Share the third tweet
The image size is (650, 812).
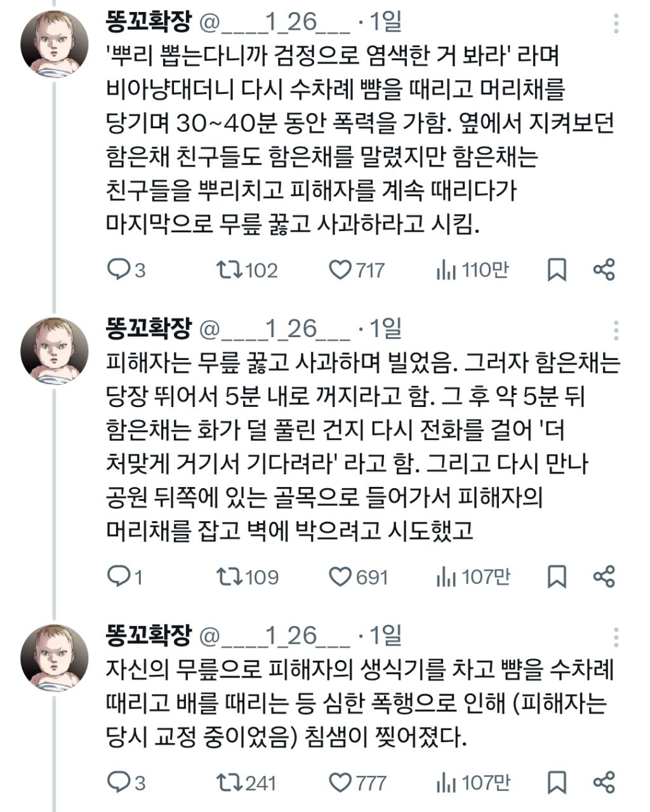604,782
